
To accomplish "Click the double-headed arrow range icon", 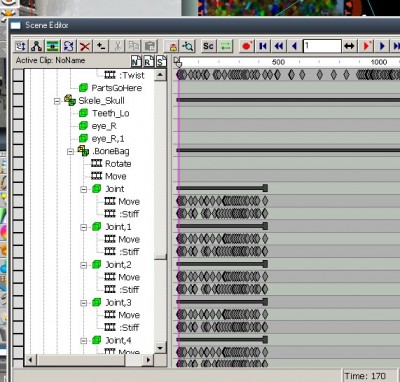I will pyautogui.click(x=349, y=46).
